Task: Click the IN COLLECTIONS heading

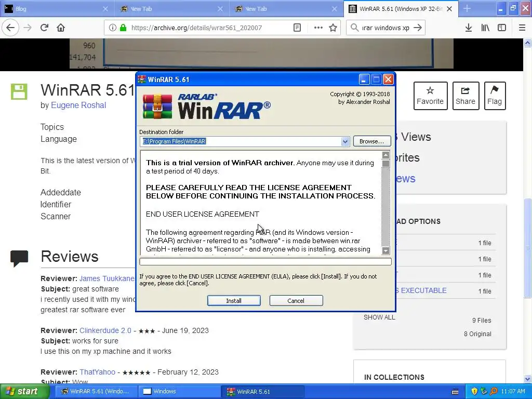Action: (394, 377)
